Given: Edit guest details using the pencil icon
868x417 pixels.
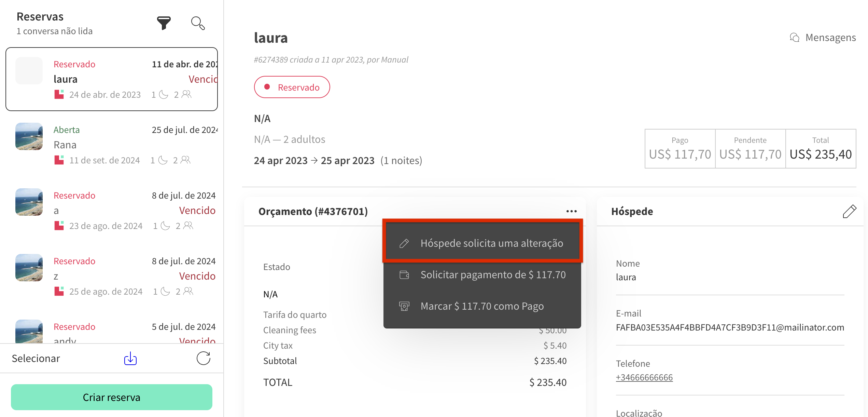Looking at the screenshot, I should click(x=850, y=211).
